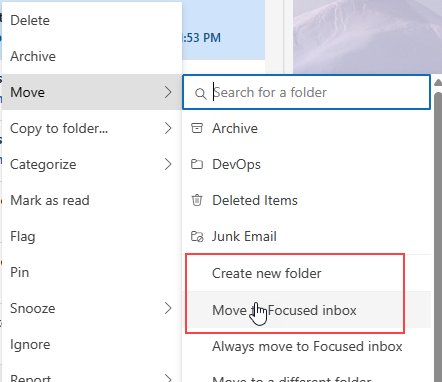Viewport: 442px width, 382px height.
Task: Move message to DevOps folder label
Action: (x=236, y=164)
